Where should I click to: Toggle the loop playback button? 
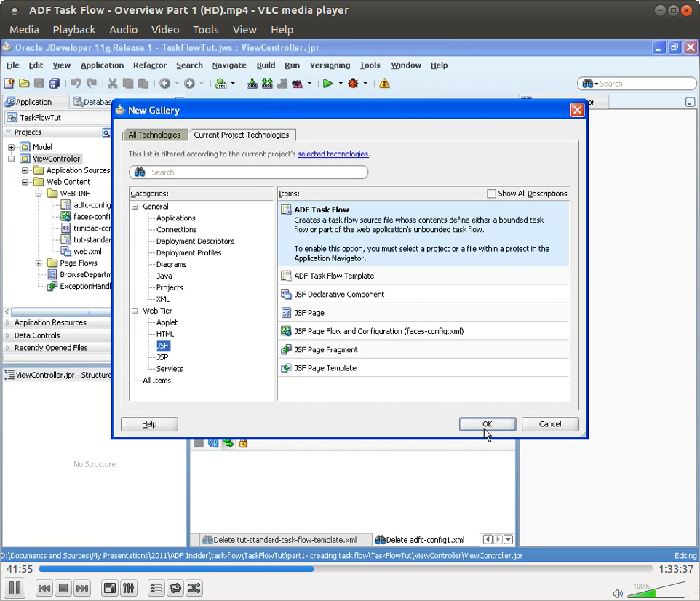tap(175, 588)
